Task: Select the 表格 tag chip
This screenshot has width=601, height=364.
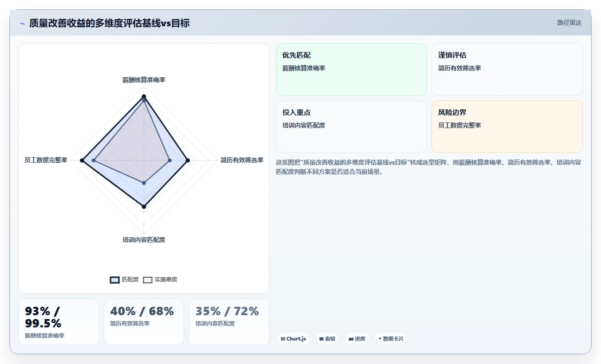Action: click(x=327, y=339)
